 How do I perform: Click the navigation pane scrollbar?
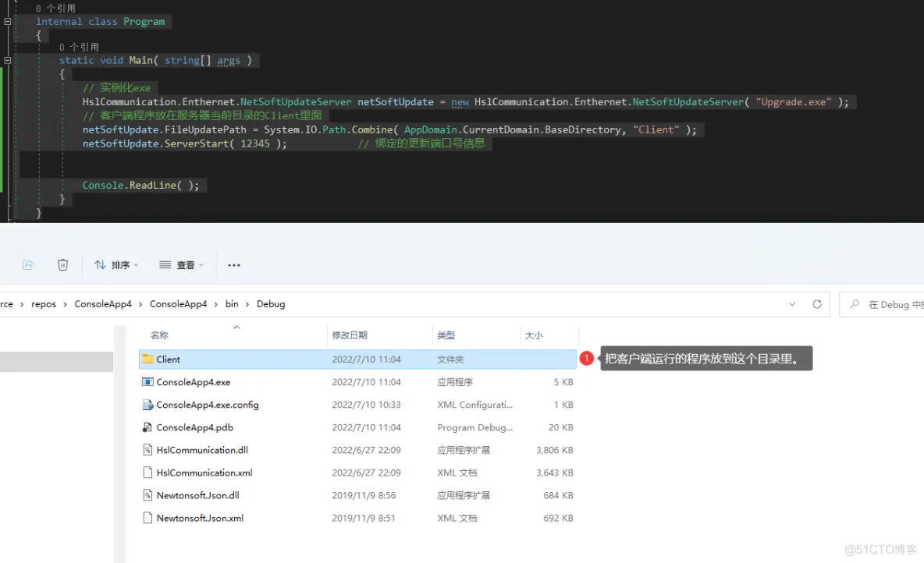point(120,444)
